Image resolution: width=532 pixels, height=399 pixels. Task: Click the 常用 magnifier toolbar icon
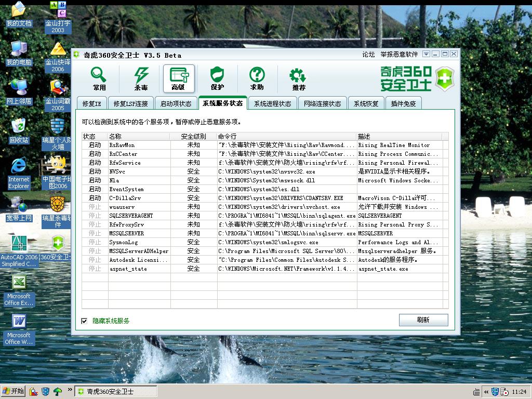pos(99,78)
